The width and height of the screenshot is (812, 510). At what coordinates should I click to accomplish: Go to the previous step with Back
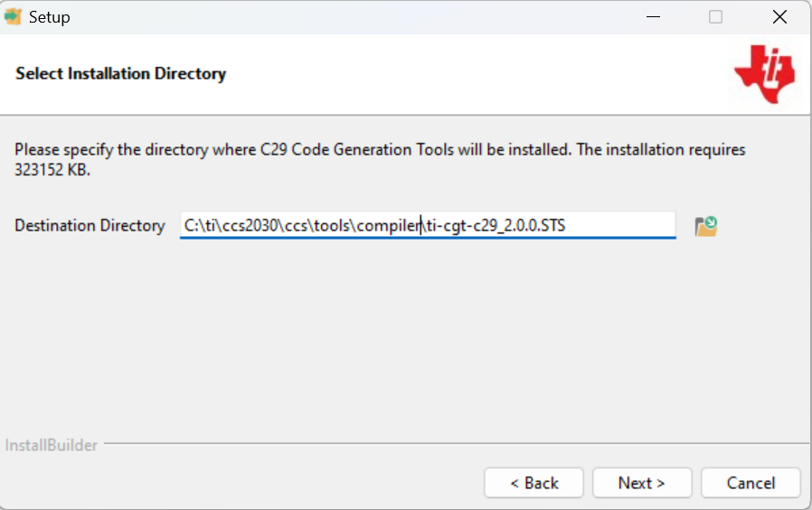click(x=533, y=483)
